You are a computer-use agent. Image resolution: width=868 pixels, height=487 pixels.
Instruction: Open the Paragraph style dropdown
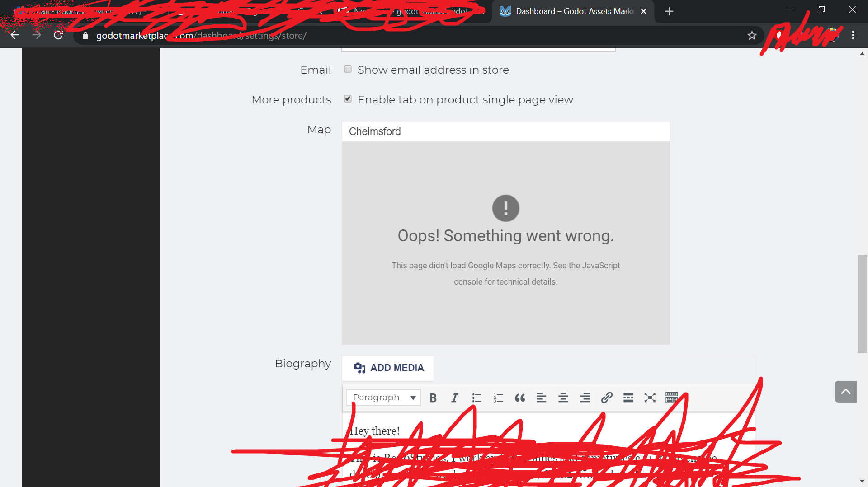tap(382, 398)
